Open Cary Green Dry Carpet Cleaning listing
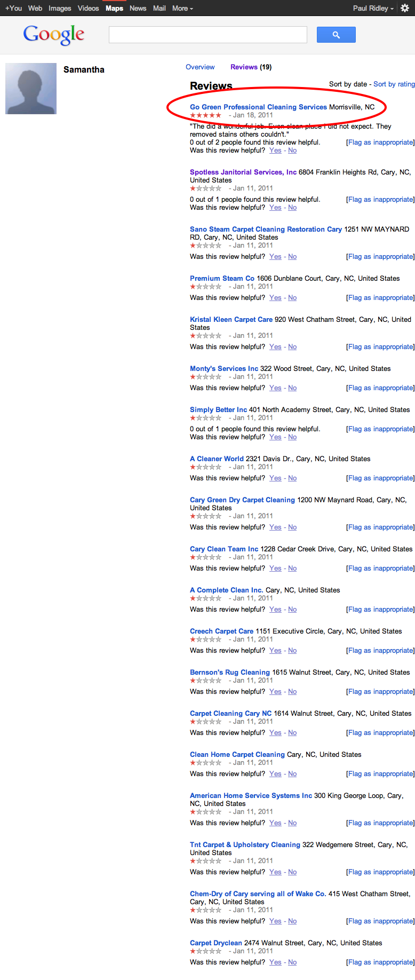This screenshot has width=415, height=980. point(242,500)
